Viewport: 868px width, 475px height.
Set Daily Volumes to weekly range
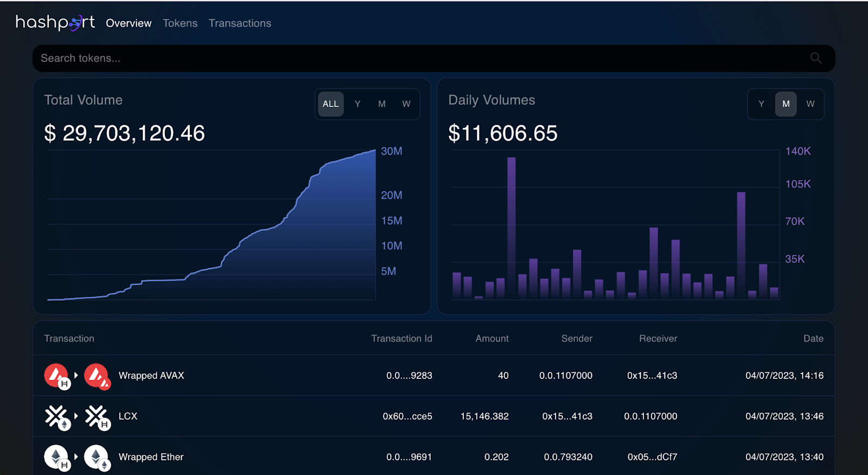[x=810, y=104]
